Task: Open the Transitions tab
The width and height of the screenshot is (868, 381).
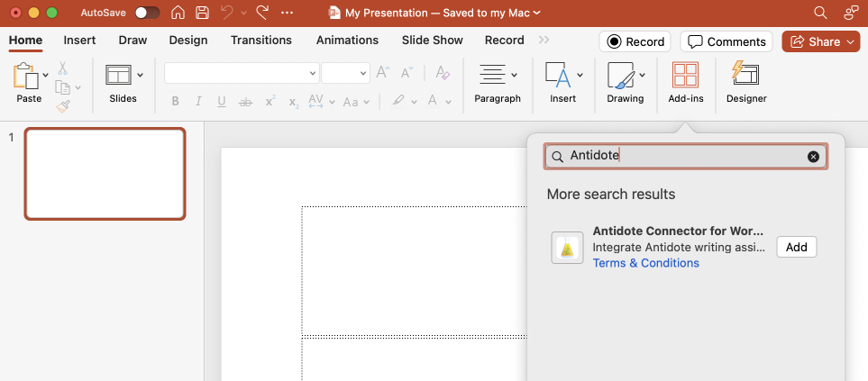Action: click(x=260, y=41)
